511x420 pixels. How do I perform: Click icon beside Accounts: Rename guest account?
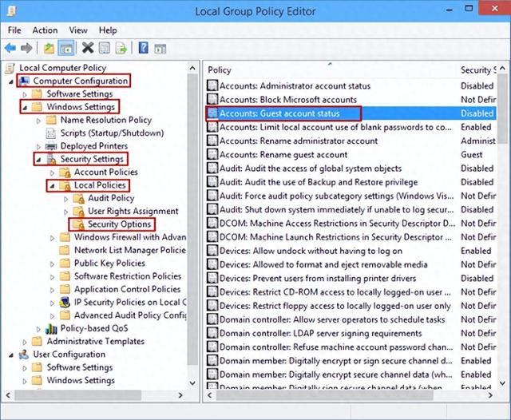(212, 154)
